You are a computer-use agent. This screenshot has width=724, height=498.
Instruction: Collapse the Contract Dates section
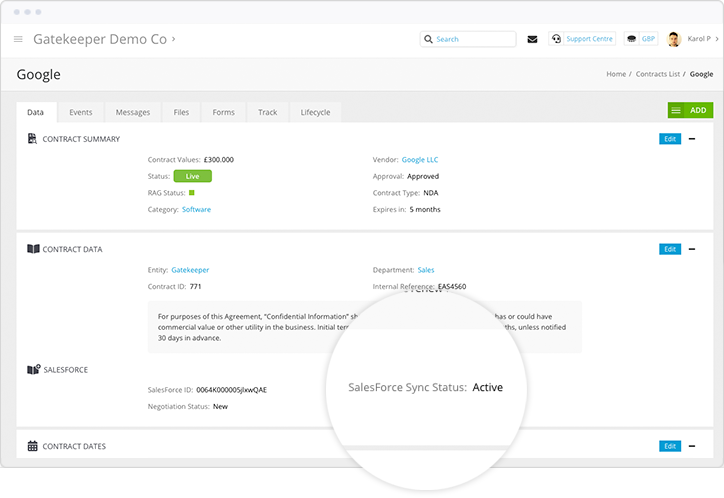pyautogui.click(x=692, y=446)
